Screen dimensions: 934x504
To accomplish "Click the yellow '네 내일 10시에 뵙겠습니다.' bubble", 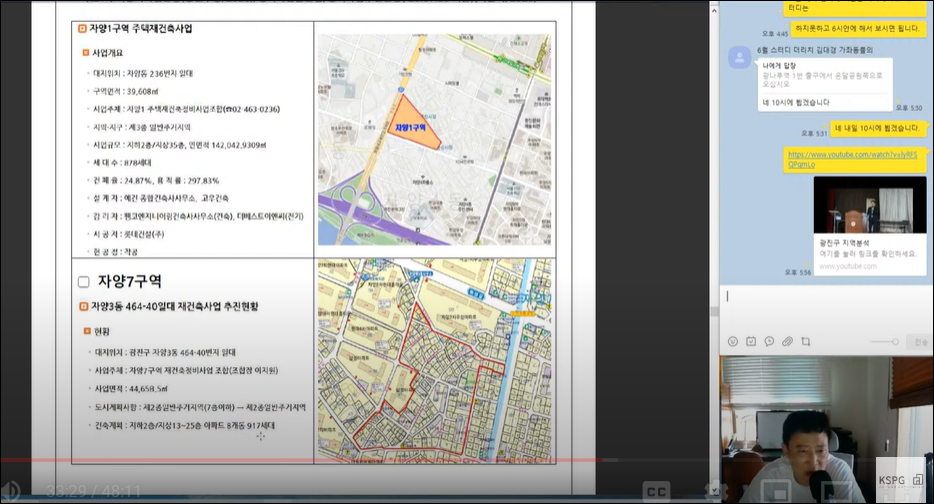I will coord(877,128).
